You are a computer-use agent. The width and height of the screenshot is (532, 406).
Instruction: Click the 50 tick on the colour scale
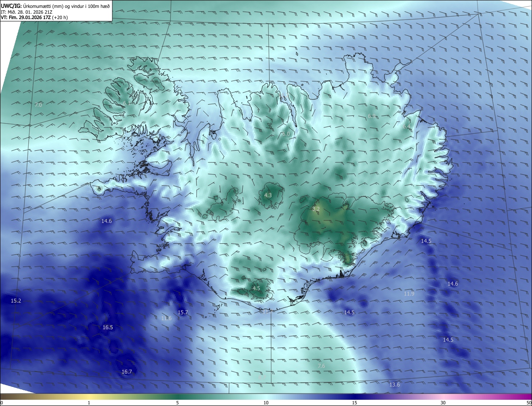(x=529, y=403)
